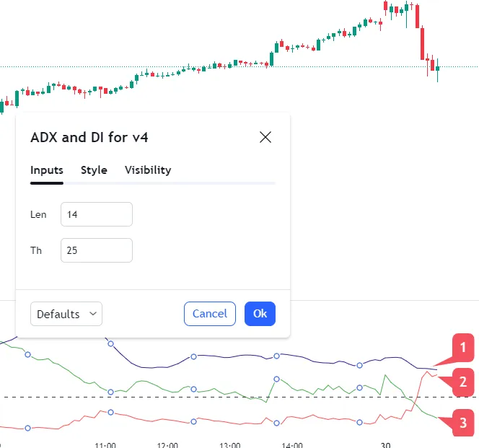Click the red callout marker numbered 1
Image resolution: width=479 pixels, height=448 pixels.
pyautogui.click(x=462, y=348)
